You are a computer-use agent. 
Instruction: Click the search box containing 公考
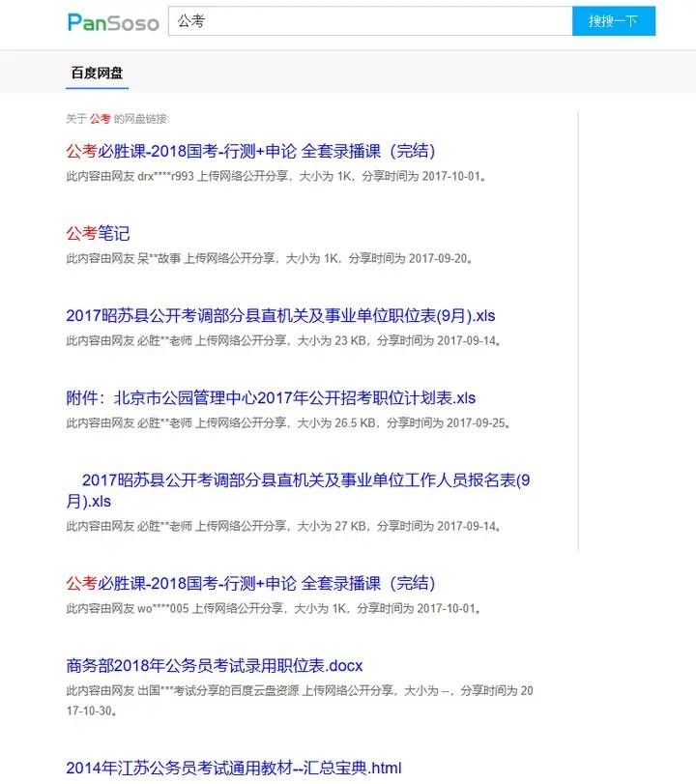click(x=369, y=21)
